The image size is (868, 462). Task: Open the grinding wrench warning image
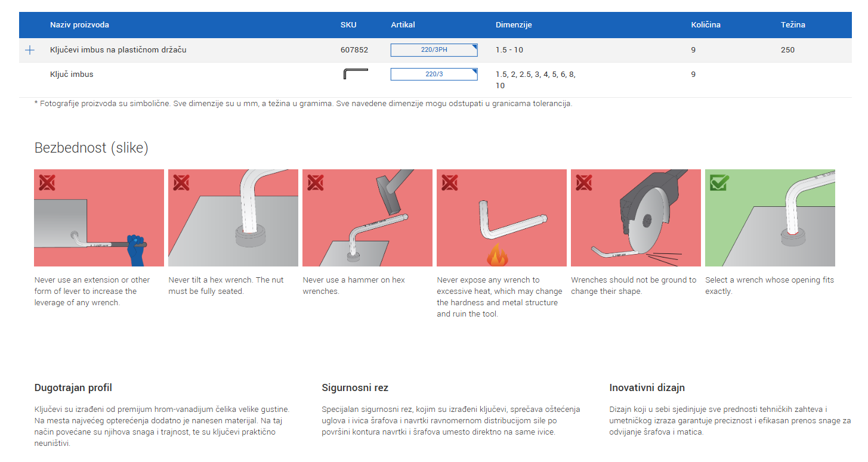[x=636, y=218]
